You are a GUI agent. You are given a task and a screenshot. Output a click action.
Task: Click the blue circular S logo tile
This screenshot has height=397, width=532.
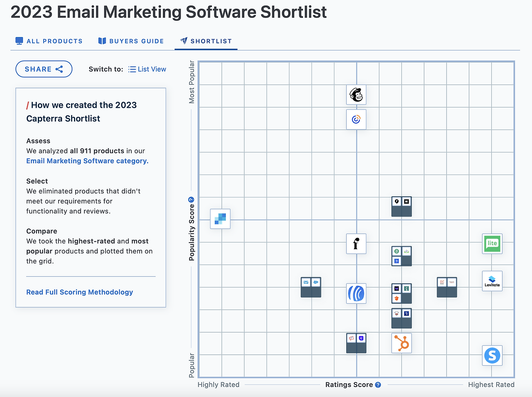[492, 355]
